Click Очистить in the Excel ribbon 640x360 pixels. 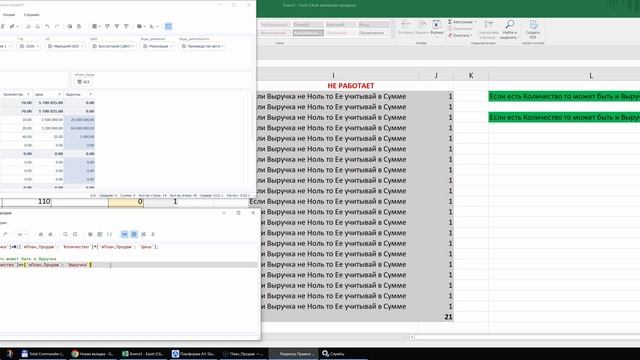[x=460, y=36]
